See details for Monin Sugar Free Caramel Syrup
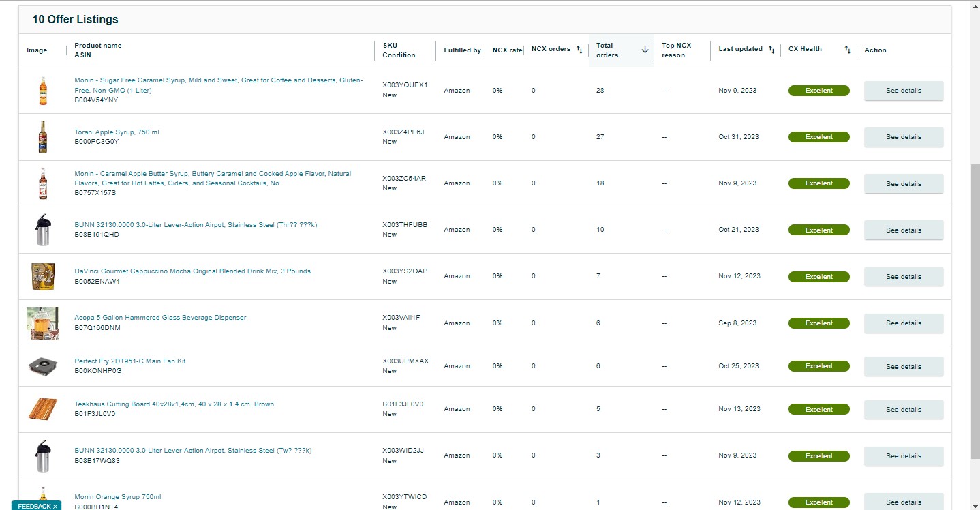 pos(904,91)
